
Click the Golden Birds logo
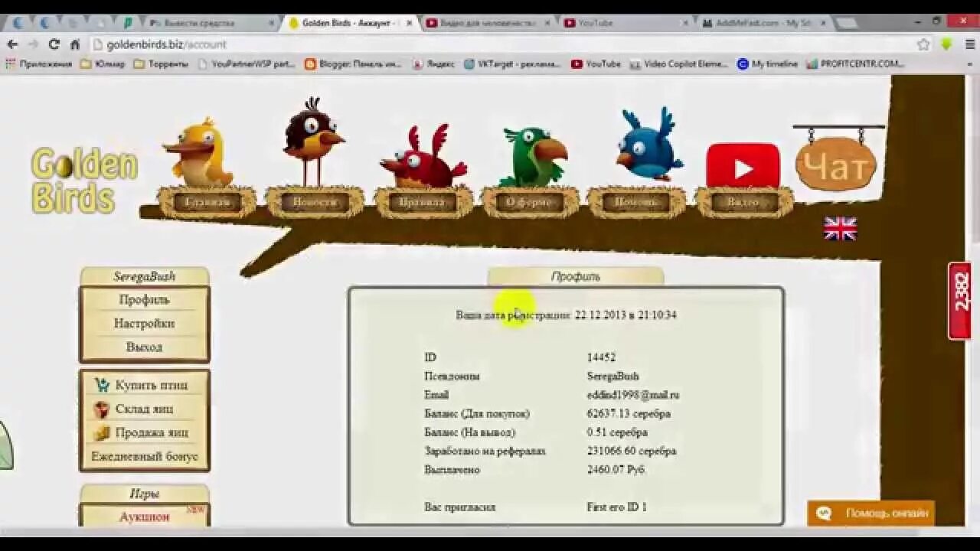[x=84, y=181]
